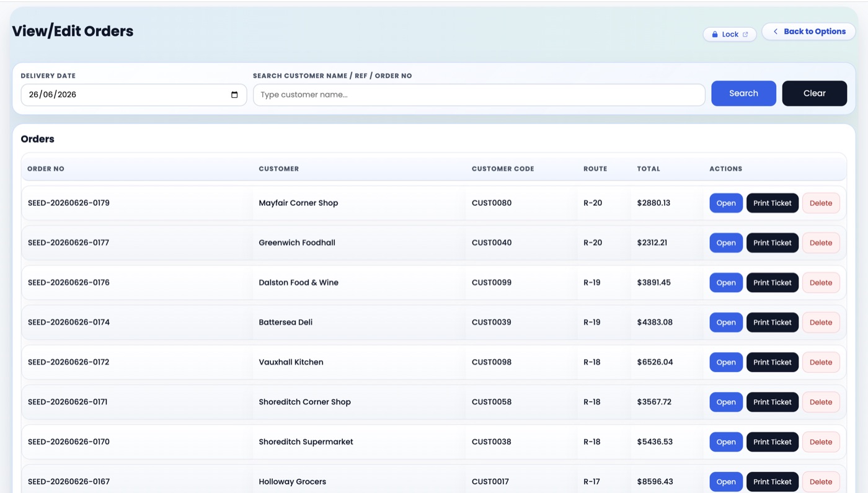Click order number SEED-20260626-0177
The width and height of the screenshot is (868, 493).
coord(68,242)
